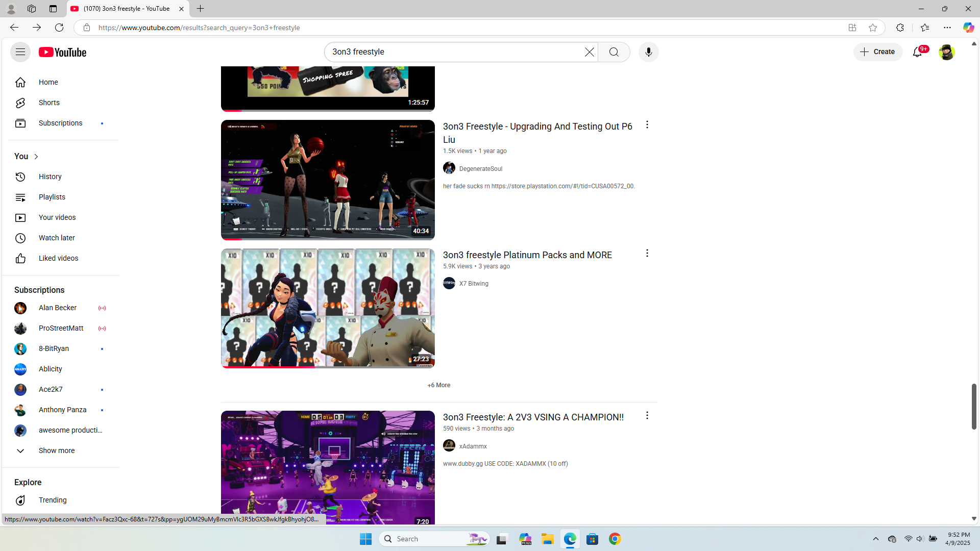This screenshot has width=980, height=551.
Task: Run search with magnifier button
Action: tap(614, 52)
